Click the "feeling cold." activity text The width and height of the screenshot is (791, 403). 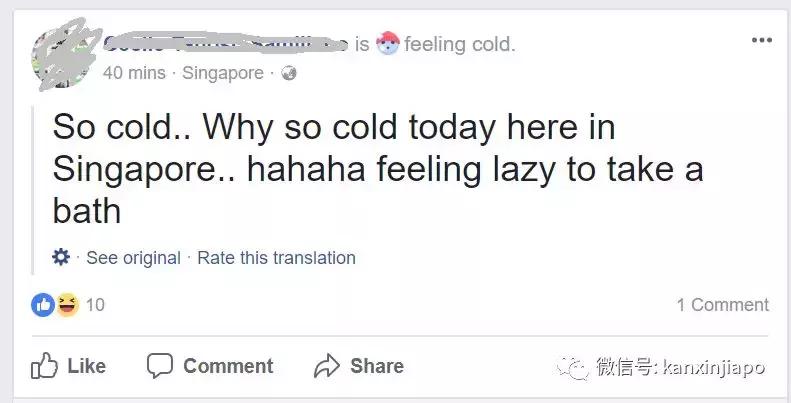pyautogui.click(x=460, y=44)
